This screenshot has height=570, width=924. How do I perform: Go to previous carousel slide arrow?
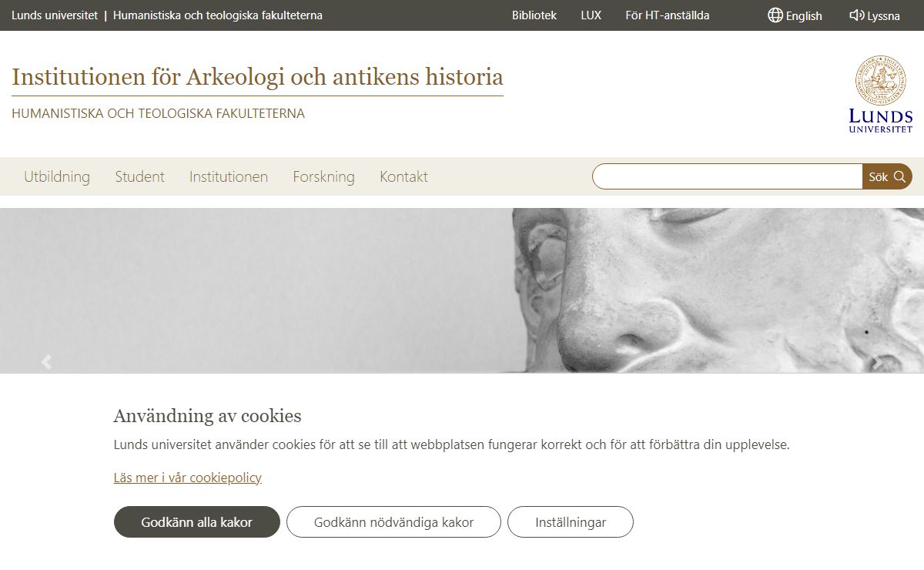click(46, 362)
